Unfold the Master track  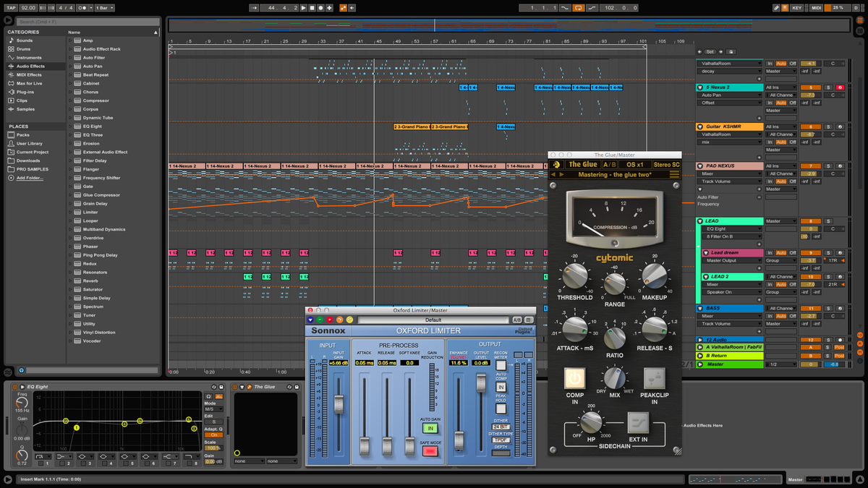pos(700,364)
